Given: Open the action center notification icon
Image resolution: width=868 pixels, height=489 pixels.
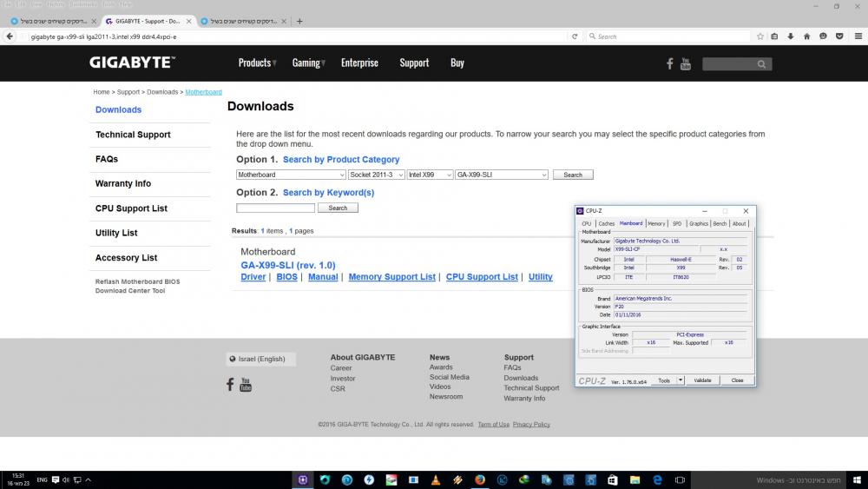Looking at the screenshot, I should (x=56, y=480).
